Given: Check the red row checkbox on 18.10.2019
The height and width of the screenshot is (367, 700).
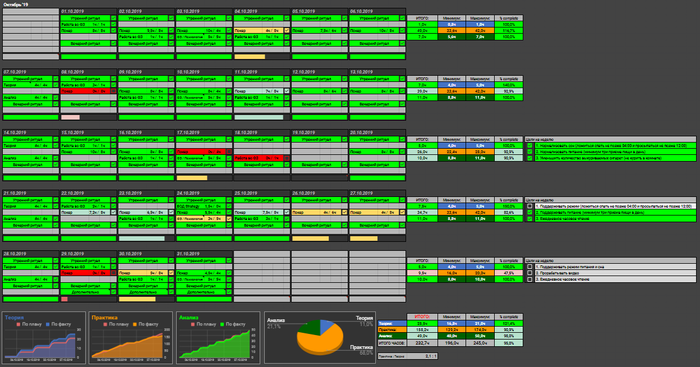Looking at the screenshot, I should [287, 158].
